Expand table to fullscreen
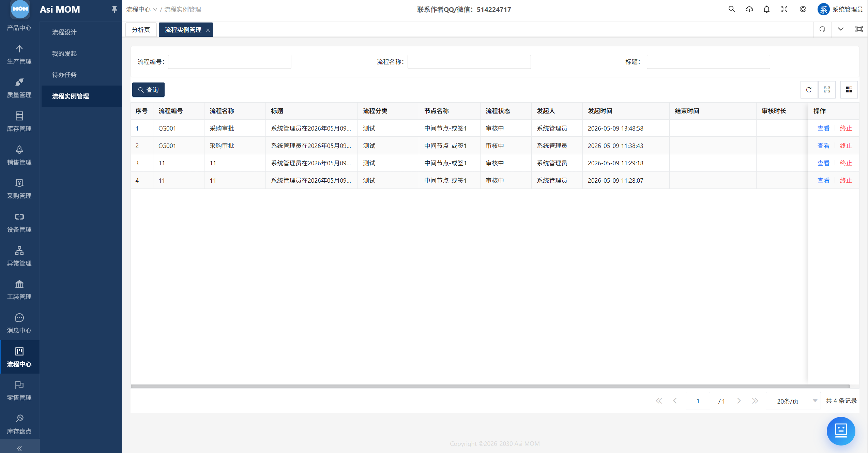Image resolution: width=868 pixels, height=453 pixels. (827, 90)
